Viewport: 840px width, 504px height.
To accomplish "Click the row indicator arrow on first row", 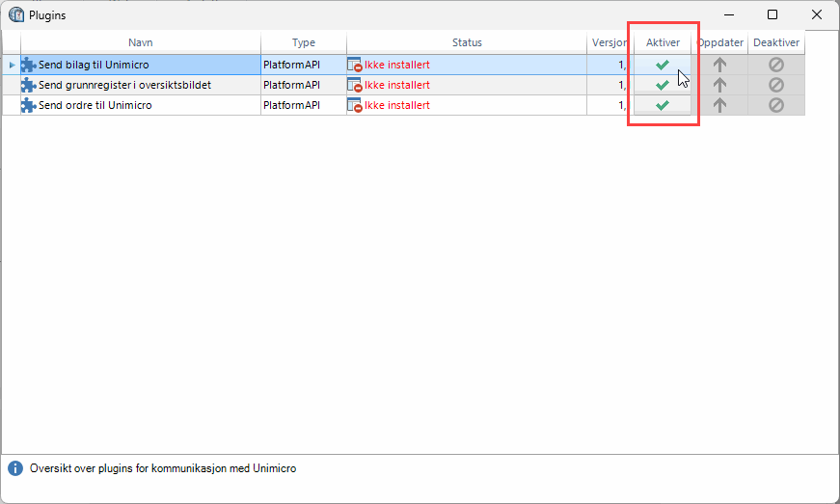I will 12,65.
